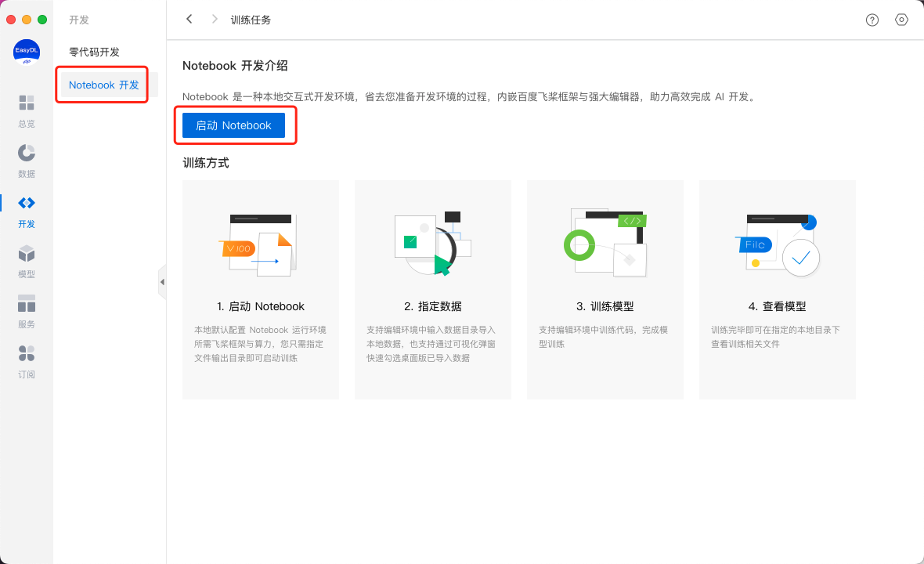This screenshot has height=564, width=924.
Task: Select Notebook 开发 in the submenu
Action: [103, 85]
